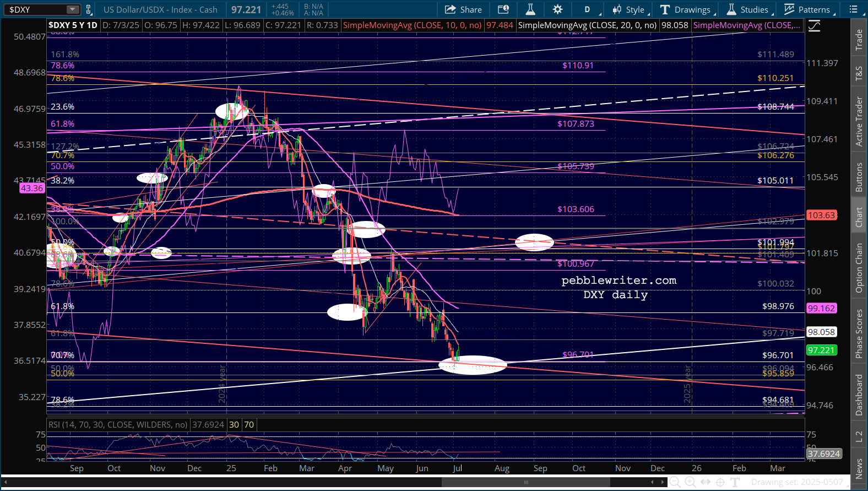Toggle the chart scale icon above price axis

[x=814, y=26]
